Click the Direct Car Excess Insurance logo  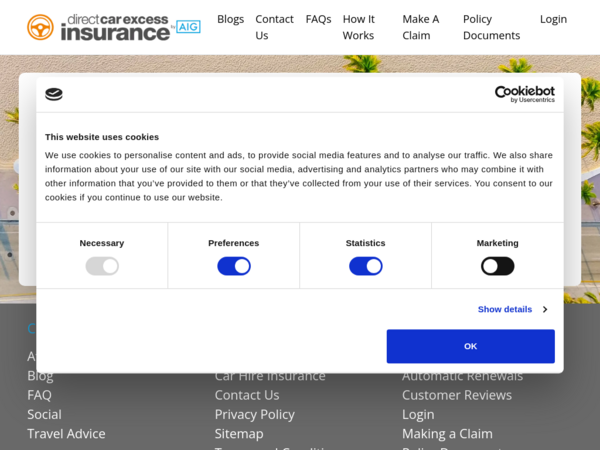pyautogui.click(x=114, y=28)
